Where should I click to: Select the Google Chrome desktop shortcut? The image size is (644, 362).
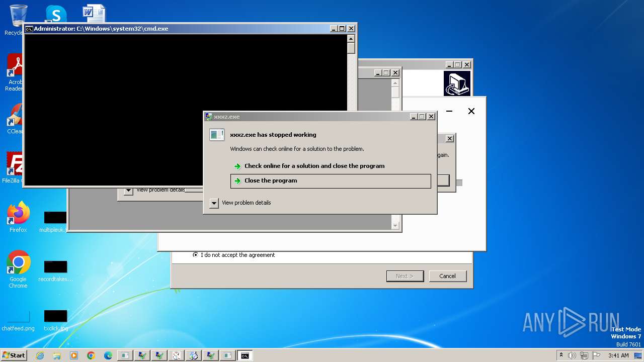[x=18, y=269]
